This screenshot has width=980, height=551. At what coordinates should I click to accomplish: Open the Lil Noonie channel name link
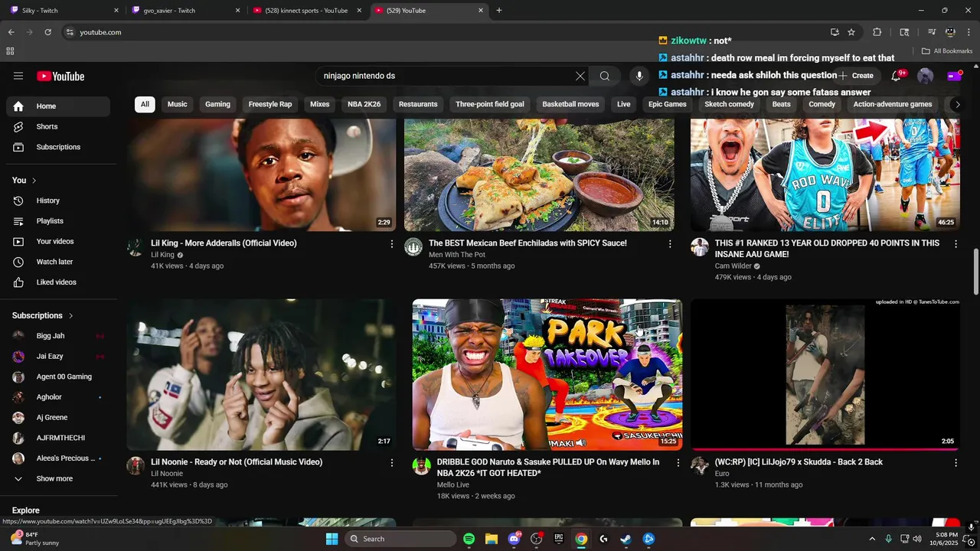tap(167, 474)
